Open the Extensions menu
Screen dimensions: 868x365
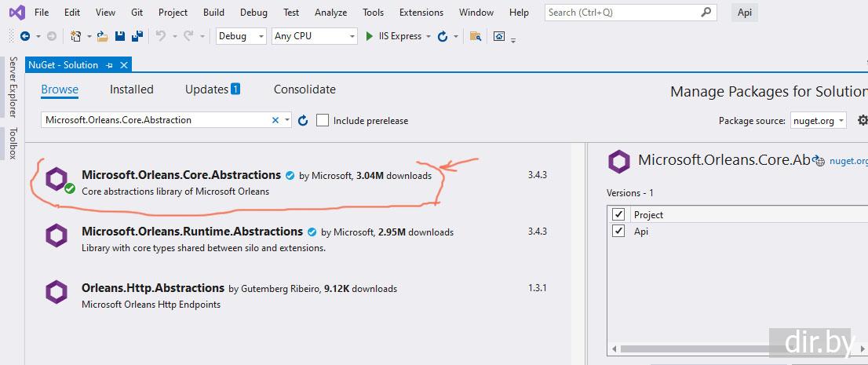click(x=421, y=13)
